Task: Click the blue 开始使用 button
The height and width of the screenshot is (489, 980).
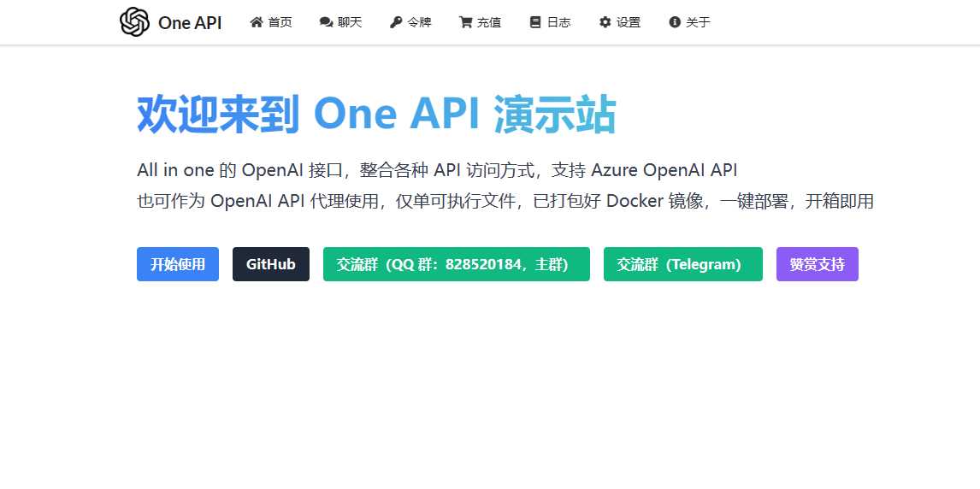Action: (178, 264)
